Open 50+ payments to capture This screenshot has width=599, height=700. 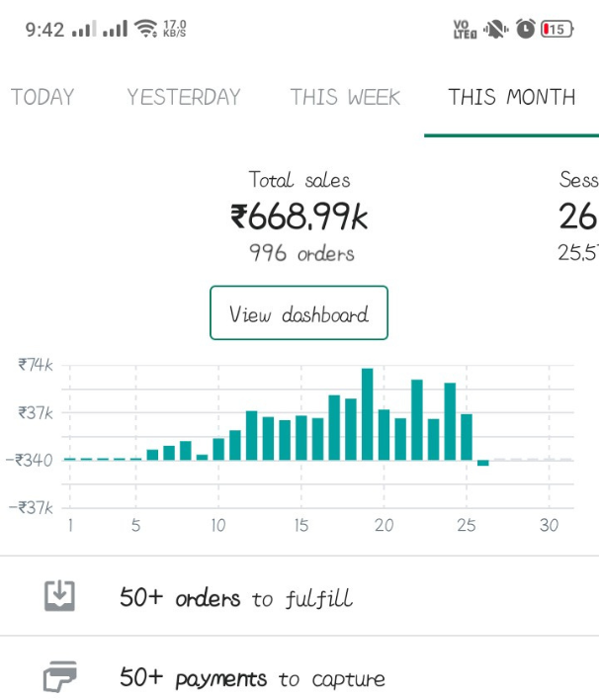click(252, 679)
